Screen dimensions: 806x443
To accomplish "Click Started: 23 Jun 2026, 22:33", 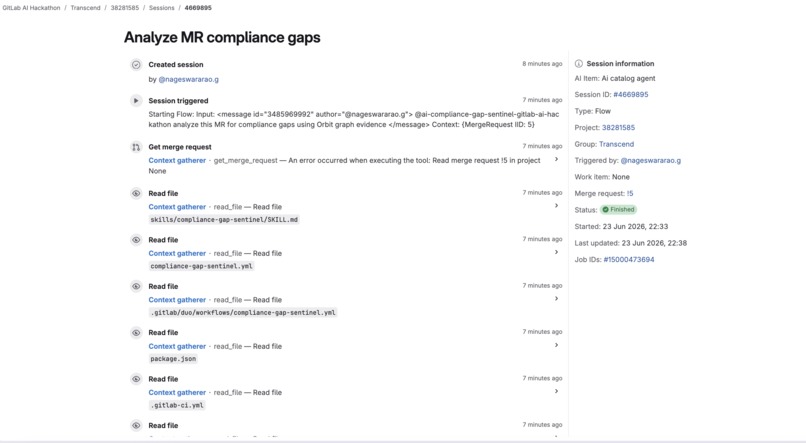I will [621, 226].
